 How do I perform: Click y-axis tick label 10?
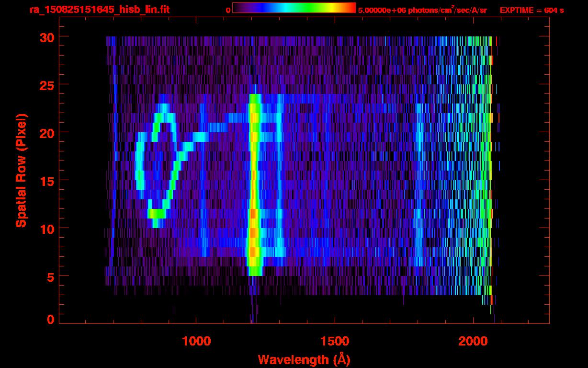pos(46,229)
